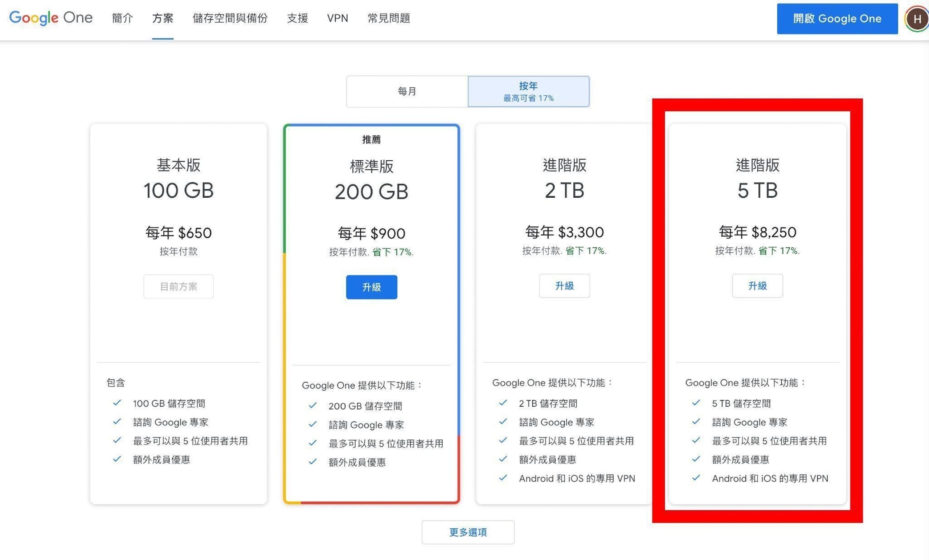Click the 200 GB plan size heading
929x560 pixels.
pyautogui.click(x=372, y=192)
